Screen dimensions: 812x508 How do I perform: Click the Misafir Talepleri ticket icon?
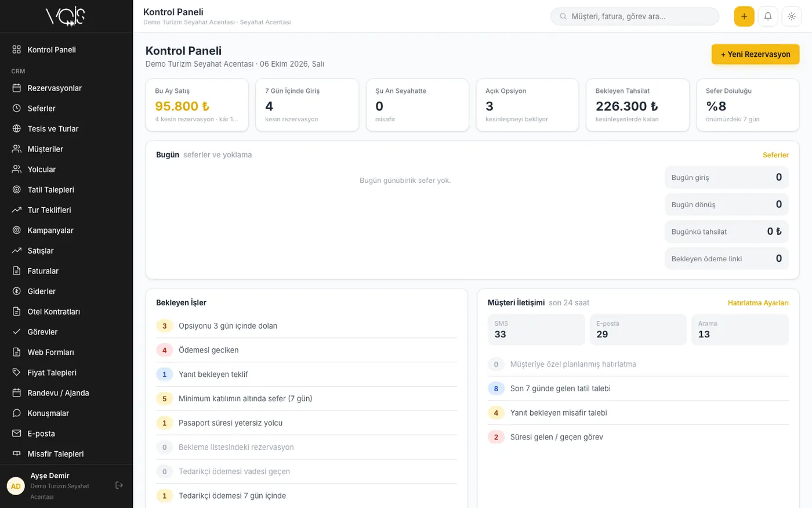point(17,454)
